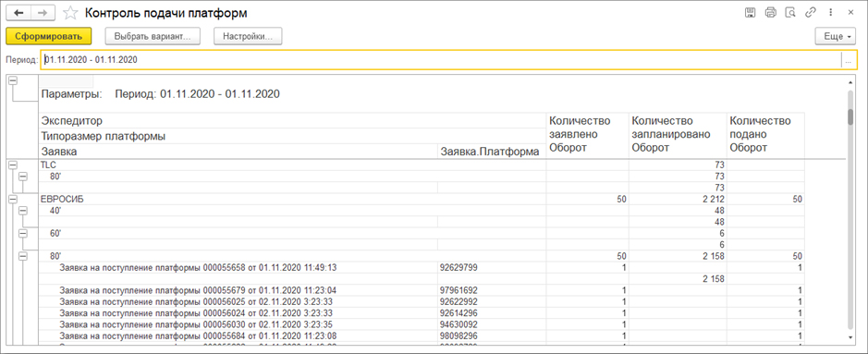Image resolution: width=868 pixels, height=354 pixels.
Task: Select the TLC row label
Action: [49, 165]
